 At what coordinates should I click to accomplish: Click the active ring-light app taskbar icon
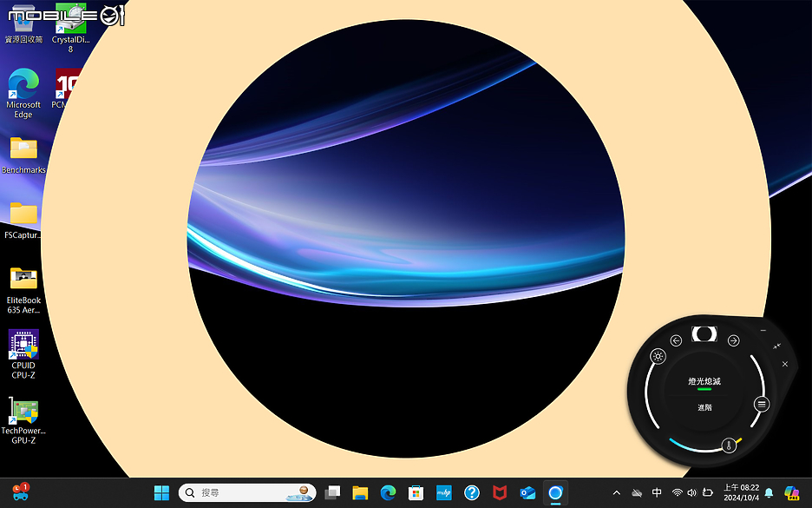555,492
